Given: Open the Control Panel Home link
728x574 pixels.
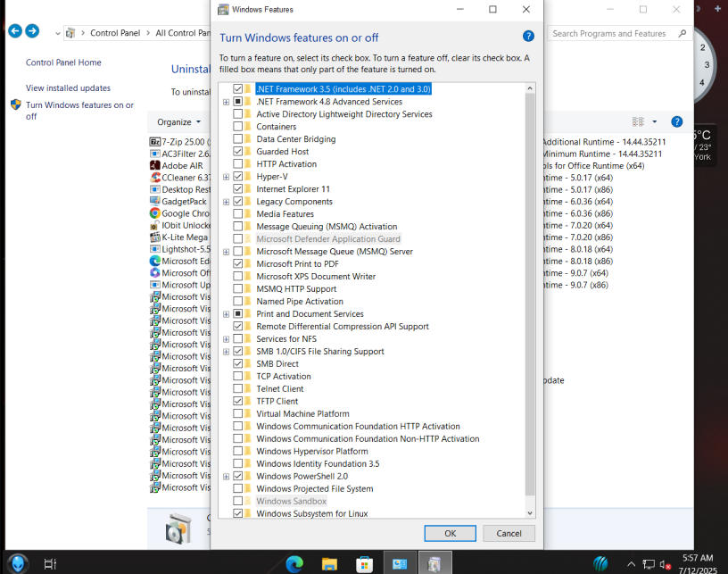Looking at the screenshot, I should 63,62.
